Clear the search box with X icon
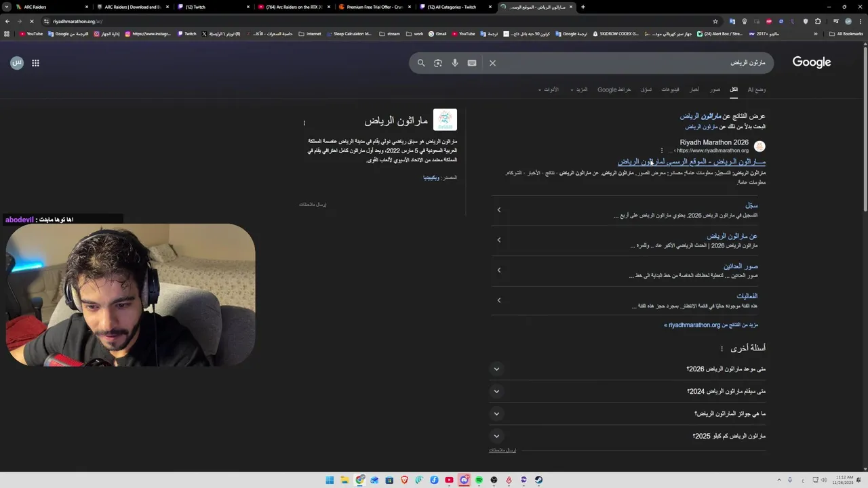Screen dimensions: 868x488 (x=493, y=63)
